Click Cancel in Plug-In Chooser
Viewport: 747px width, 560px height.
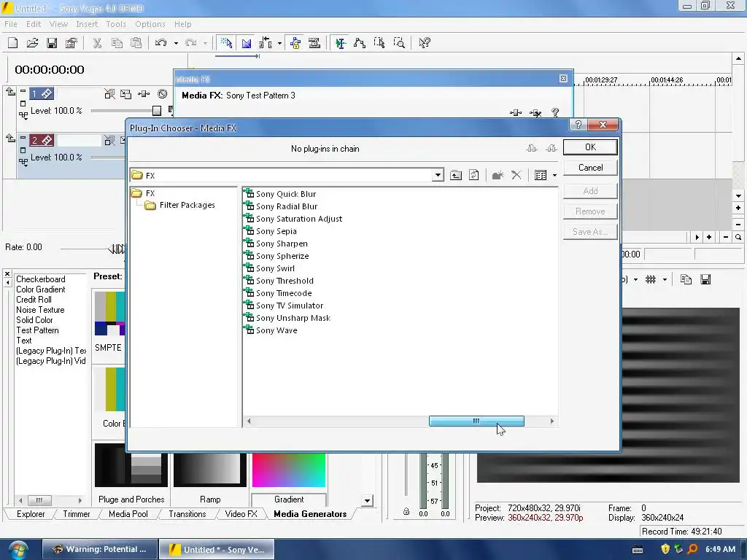(x=590, y=168)
